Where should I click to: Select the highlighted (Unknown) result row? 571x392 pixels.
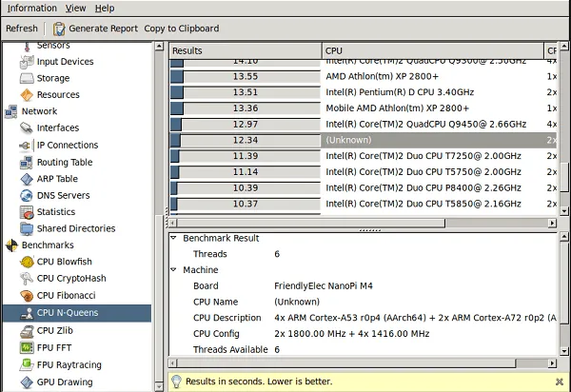click(364, 140)
